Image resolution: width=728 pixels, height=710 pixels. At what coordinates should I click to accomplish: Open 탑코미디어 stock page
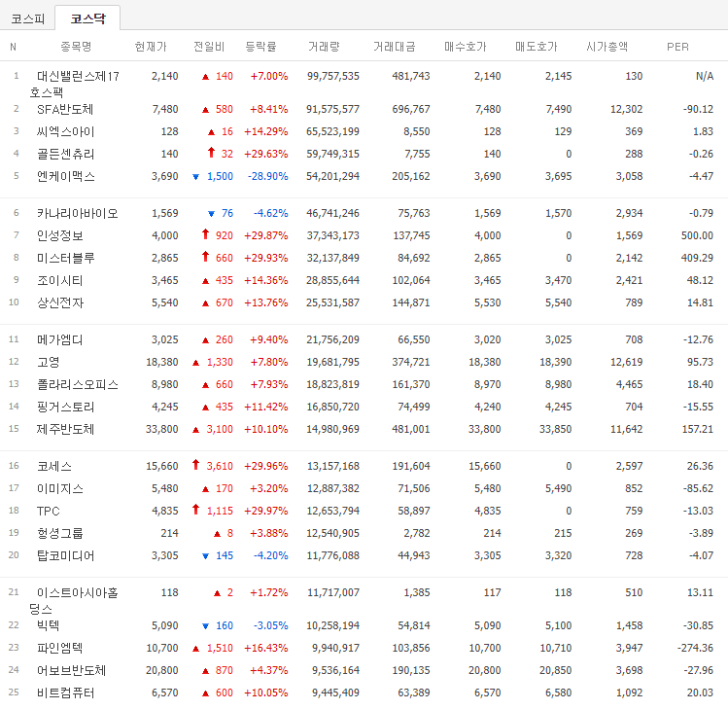point(65,555)
